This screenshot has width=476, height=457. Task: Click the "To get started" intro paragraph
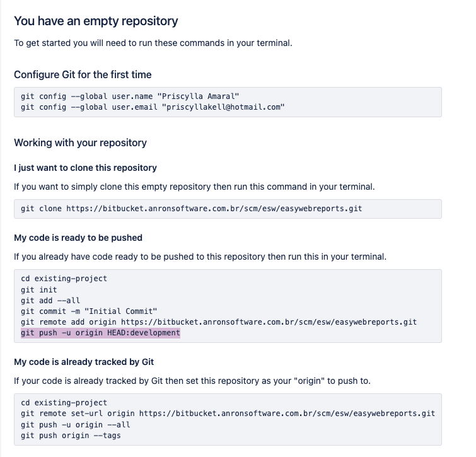(153, 43)
